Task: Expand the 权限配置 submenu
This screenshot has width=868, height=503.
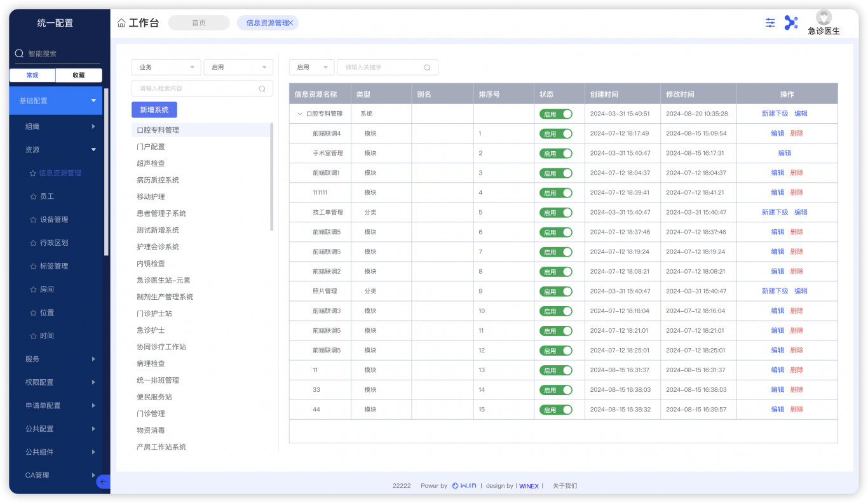Action: [93, 382]
